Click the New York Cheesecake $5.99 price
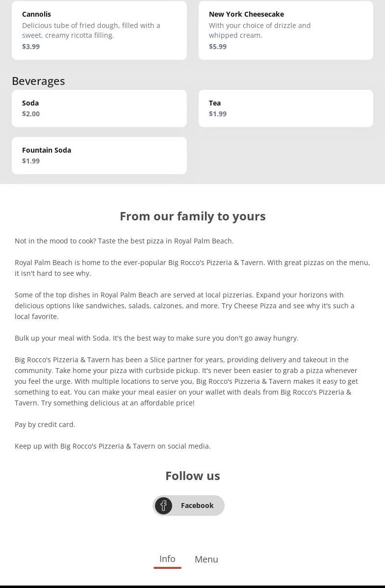This screenshot has height=588, width=385. coord(218,47)
